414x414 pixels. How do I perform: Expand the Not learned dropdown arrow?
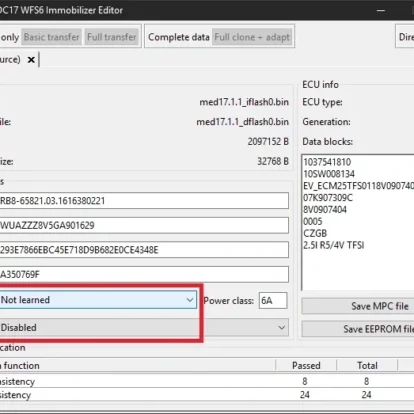[190, 300]
